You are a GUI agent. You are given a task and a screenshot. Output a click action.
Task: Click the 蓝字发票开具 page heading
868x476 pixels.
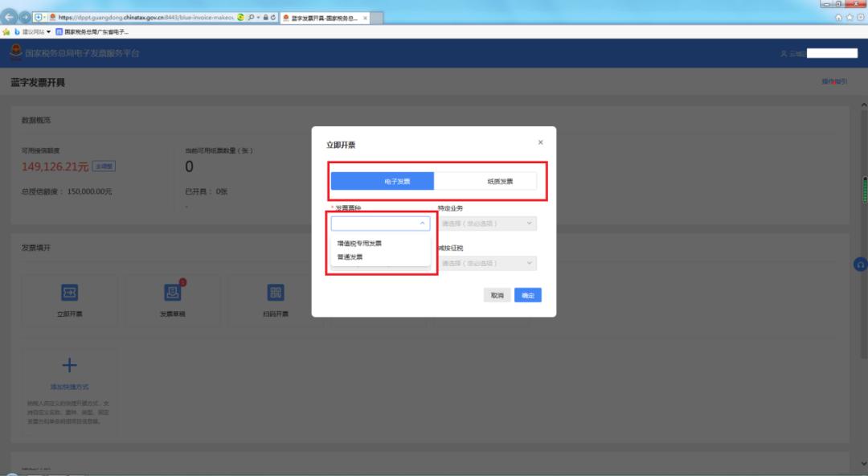38,83
